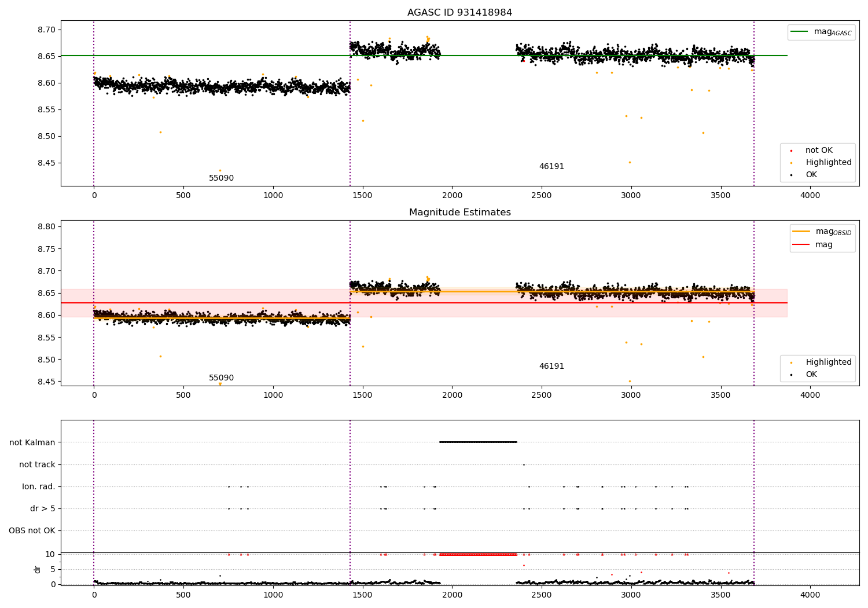This screenshot has height=608, width=868.
Task: Click 'OK' legend entry in middle plot
Action: (x=811, y=375)
